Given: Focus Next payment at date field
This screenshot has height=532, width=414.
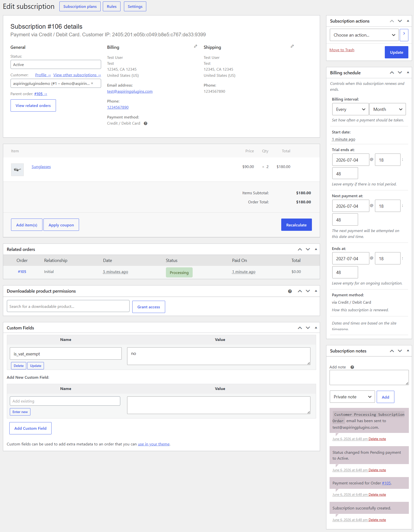Looking at the screenshot, I should coord(351,206).
